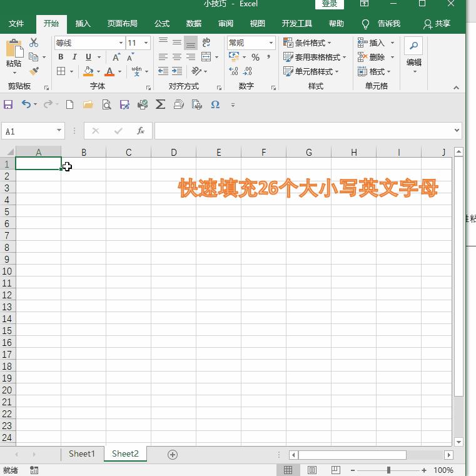The width and height of the screenshot is (476, 476).
Task: Open the 文件 file menu
Action: click(x=16, y=24)
